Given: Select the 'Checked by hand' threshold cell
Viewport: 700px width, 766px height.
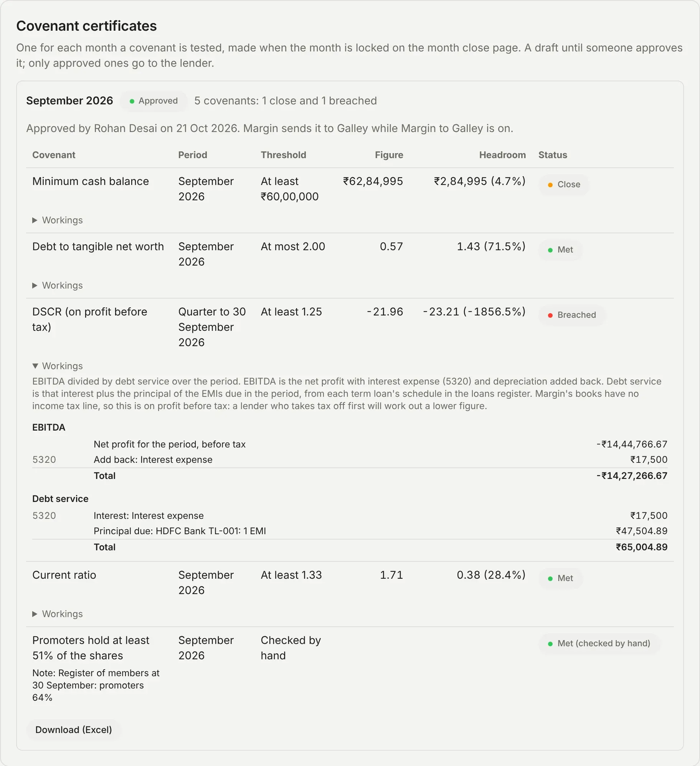Looking at the screenshot, I should [291, 648].
